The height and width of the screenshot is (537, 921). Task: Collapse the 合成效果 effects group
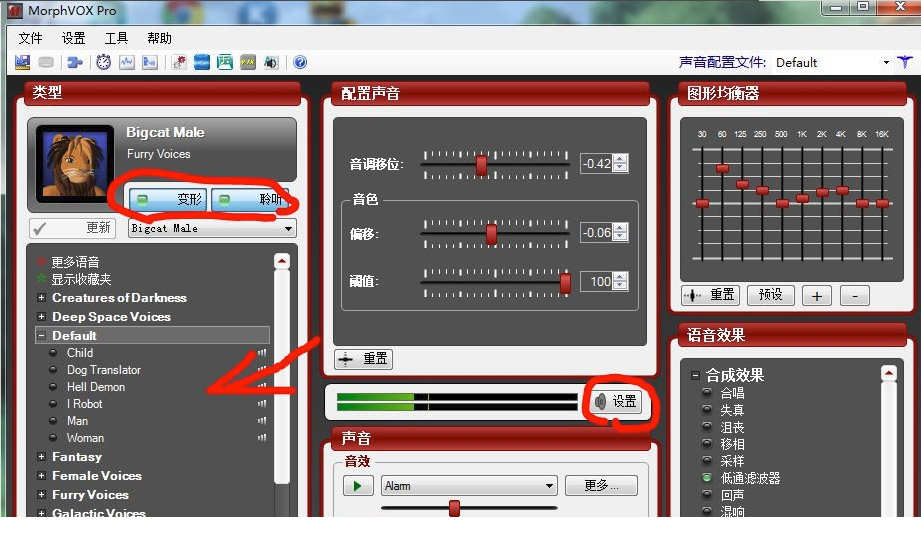695,375
